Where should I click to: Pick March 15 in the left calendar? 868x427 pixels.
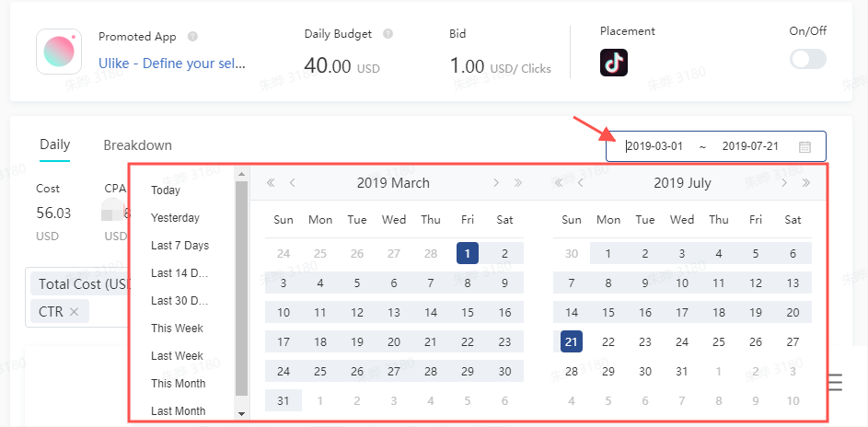pyautogui.click(x=468, y=312)
